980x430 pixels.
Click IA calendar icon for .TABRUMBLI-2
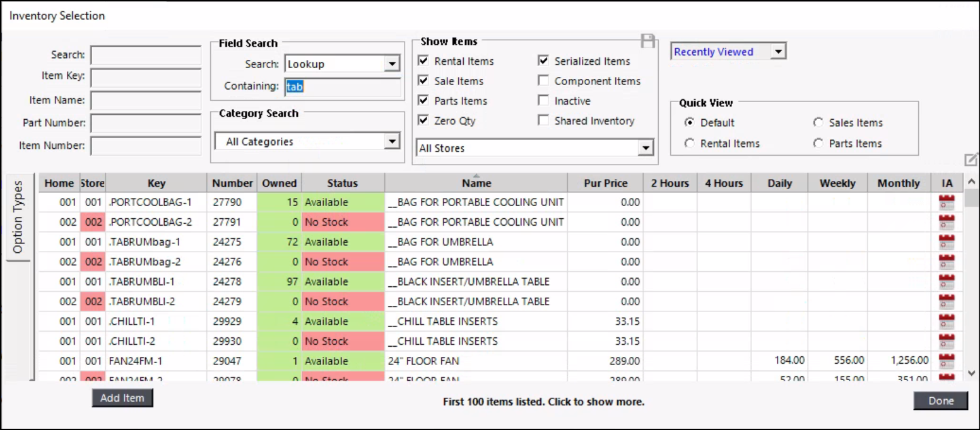pos(947,301)
